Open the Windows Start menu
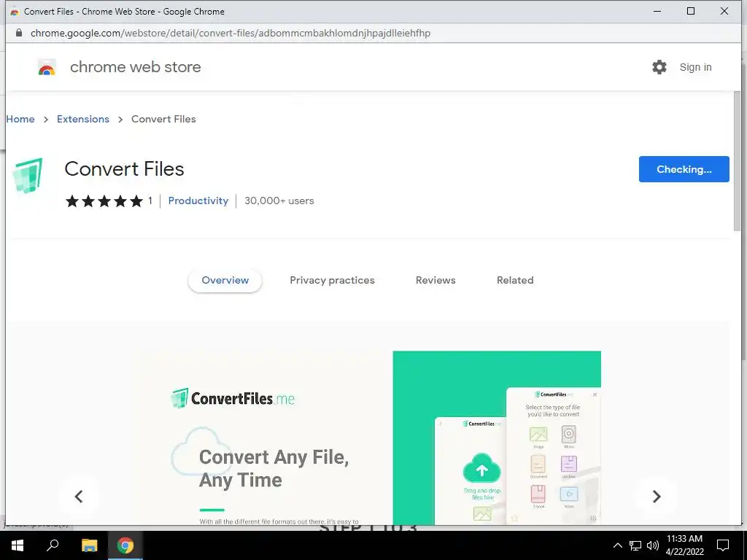Screen dimensions: 747x560 click(18, 545)
